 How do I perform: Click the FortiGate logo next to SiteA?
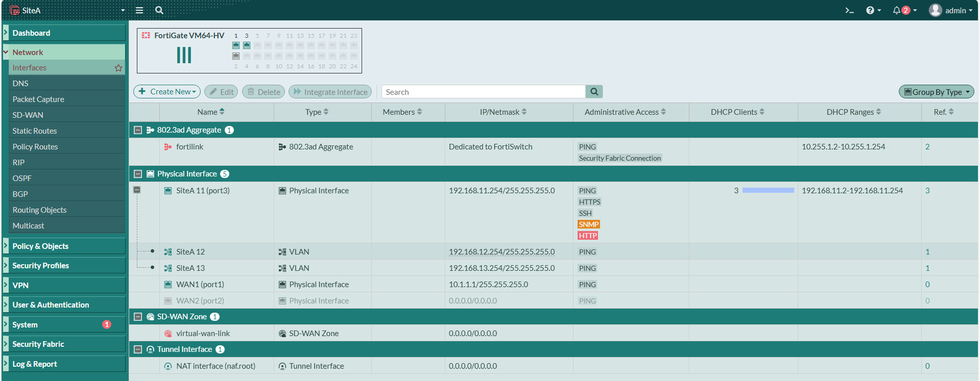14,10
